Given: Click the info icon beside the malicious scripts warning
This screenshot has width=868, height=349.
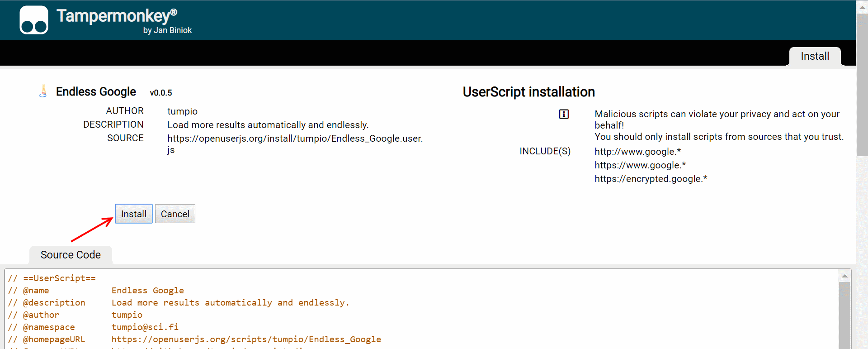Looking at the screenshot, I should click(564, 114).
